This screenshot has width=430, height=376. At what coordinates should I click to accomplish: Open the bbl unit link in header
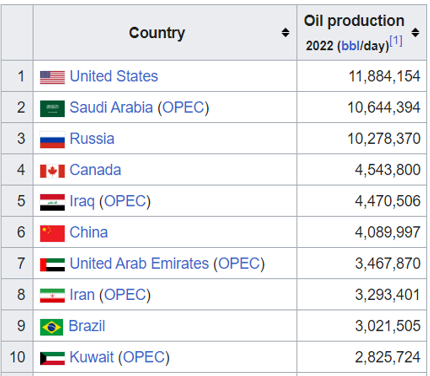pos(351,46)
